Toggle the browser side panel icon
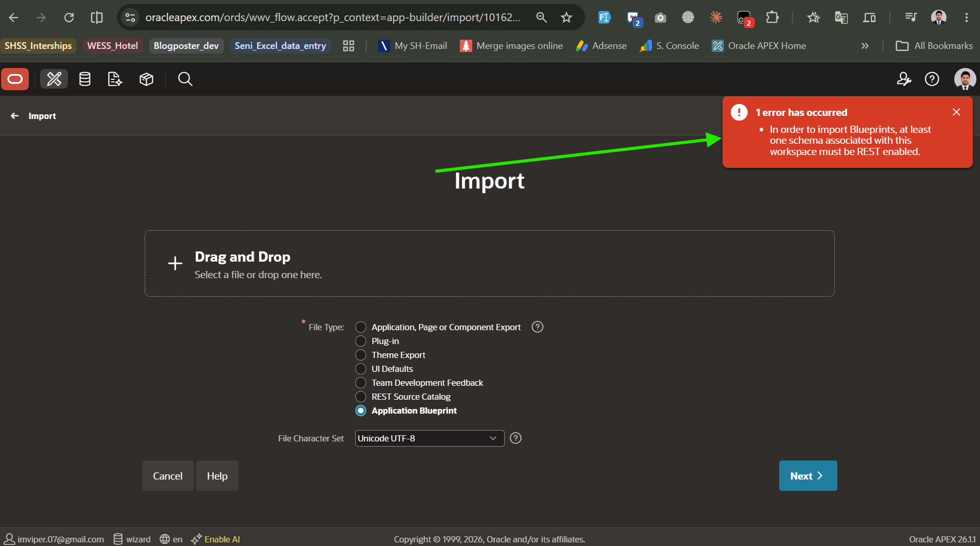 coord(96,18)
